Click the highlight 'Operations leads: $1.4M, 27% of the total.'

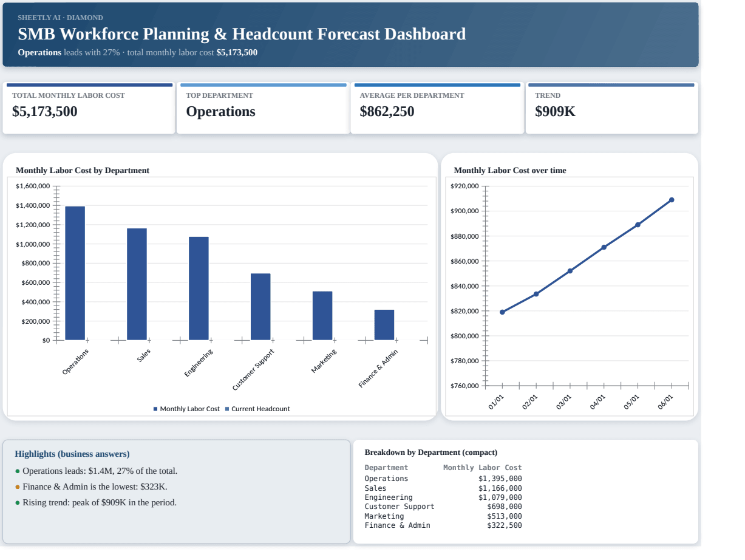coord(100,471)
